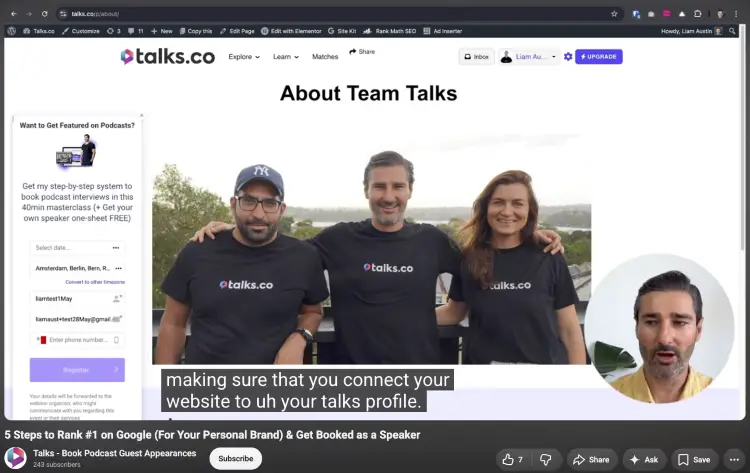The image size is (750, 473).
Task: Open the Chrome three-dot menu
Action: pyautogui.click(x=736, y=14)
